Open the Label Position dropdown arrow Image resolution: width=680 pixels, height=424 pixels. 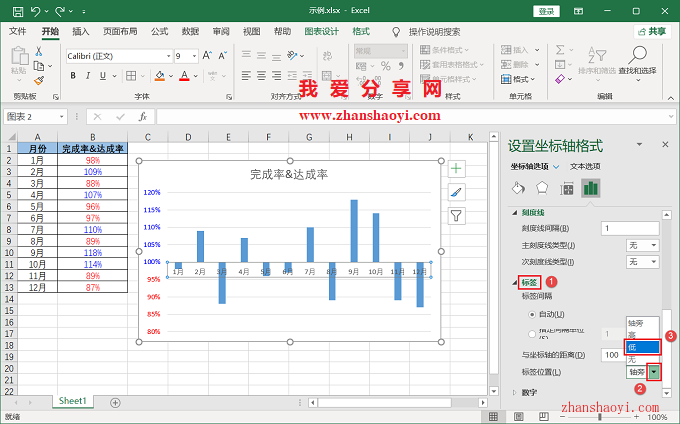[x=654, y=372]
